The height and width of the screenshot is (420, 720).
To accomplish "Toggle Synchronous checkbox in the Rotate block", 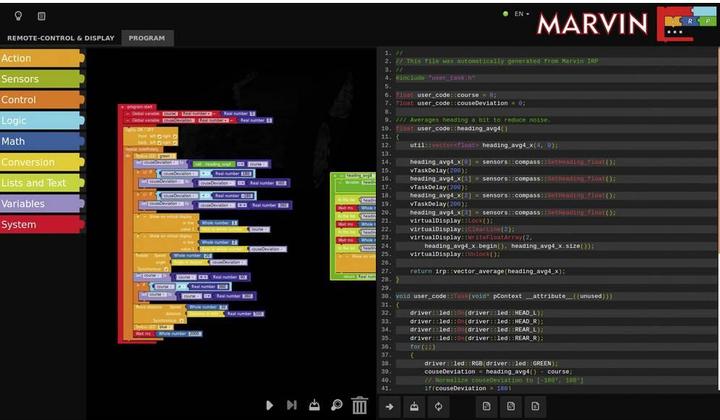I will point(166,269).
